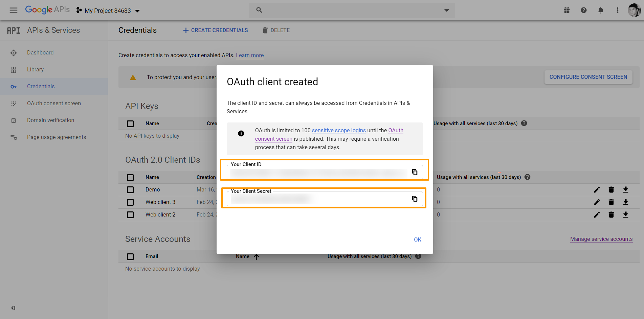
Task: Toggle the API Keys select-all checkbox
Action: tap(130, 124)
